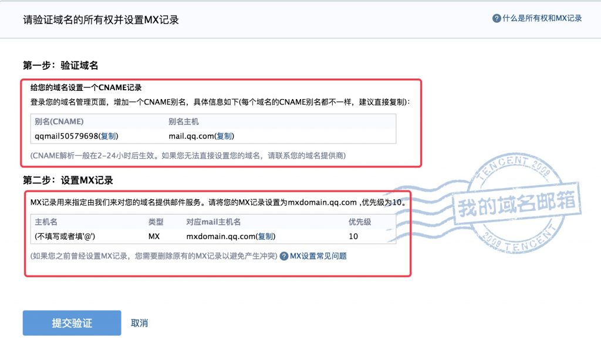Copy the alias host mail.qq.com
The width and height of the screenshot is (601, 364).
pyautogui.click(x=225, y=136)
